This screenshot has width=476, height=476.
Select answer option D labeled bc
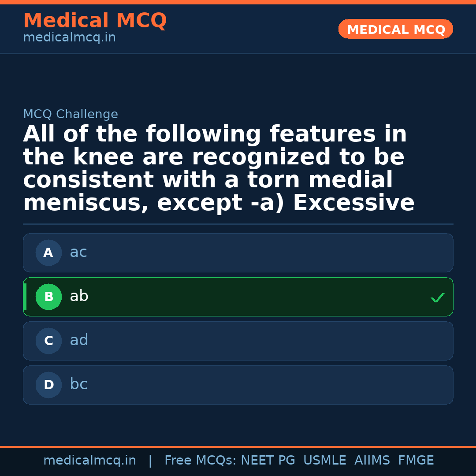(238, 385)
